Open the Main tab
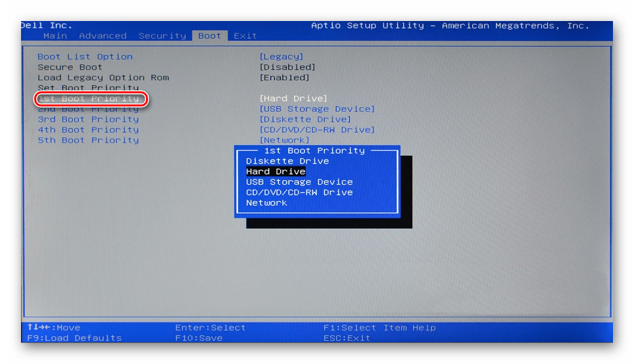This screenshot has height=364, width=634. coord(55,35)
